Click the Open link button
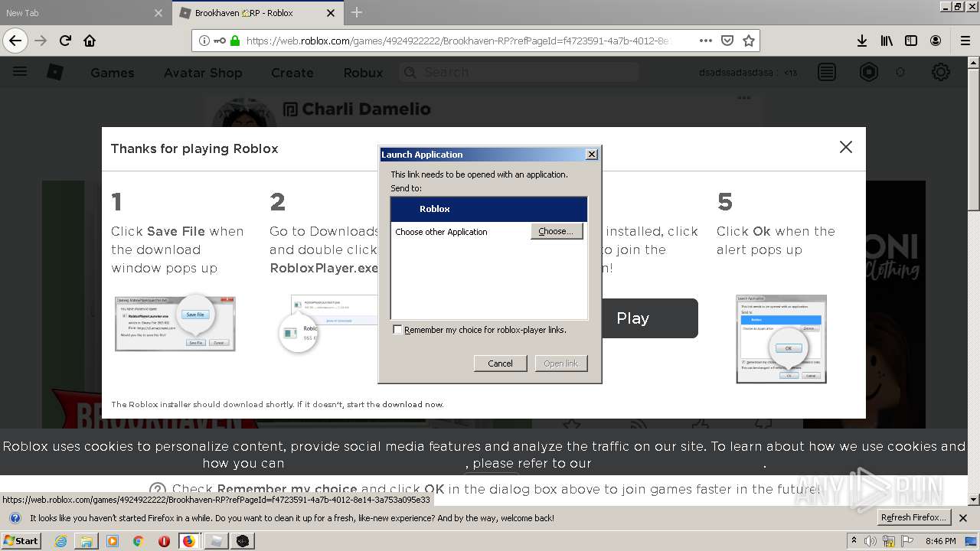This screenshot has height=551, width=980. point(561,363)
